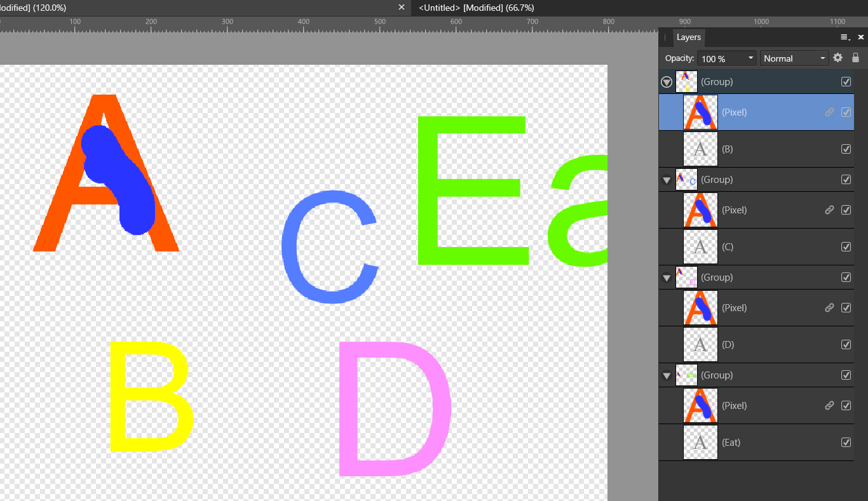
Task: Click the (D) layer thumbnail
Action: click(x=700, y=345)
